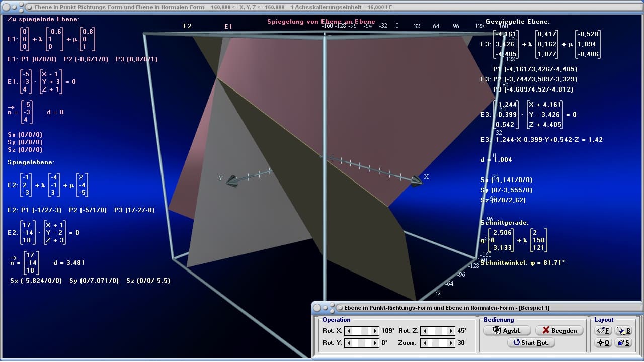Click 'Spiegelung von Ebene an Ebene' heading
644x362 pixels.
point(321,22)
